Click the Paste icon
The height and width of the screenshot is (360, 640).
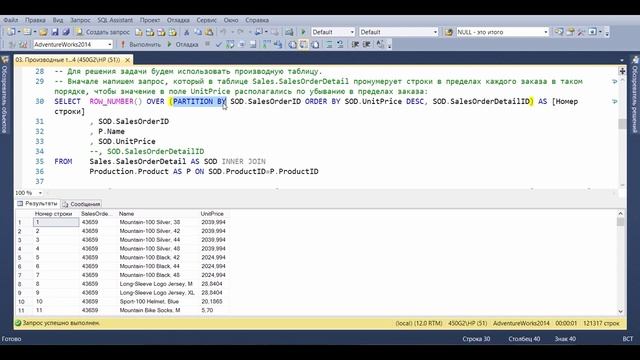coord(209,32)
